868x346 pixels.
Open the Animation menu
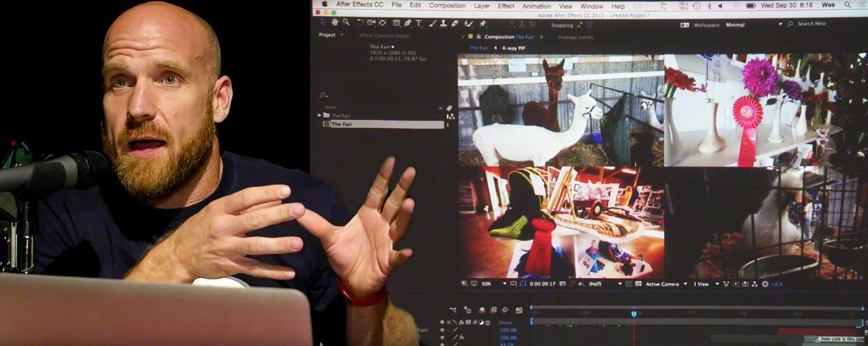[537, 5]
